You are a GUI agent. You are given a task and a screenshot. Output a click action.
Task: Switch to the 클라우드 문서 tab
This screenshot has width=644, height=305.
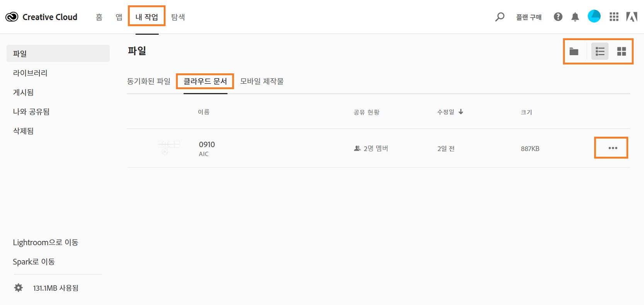[x=205, y=81]
